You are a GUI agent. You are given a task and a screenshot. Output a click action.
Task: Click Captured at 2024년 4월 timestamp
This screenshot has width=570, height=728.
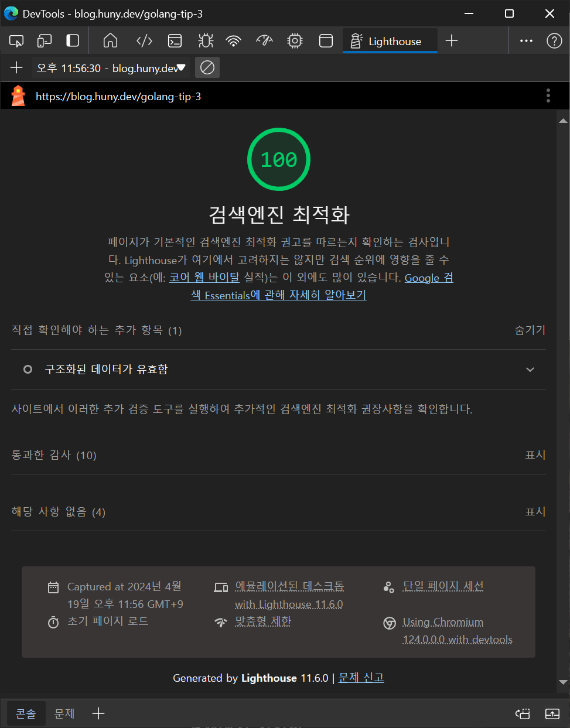[x=125, y=595]
